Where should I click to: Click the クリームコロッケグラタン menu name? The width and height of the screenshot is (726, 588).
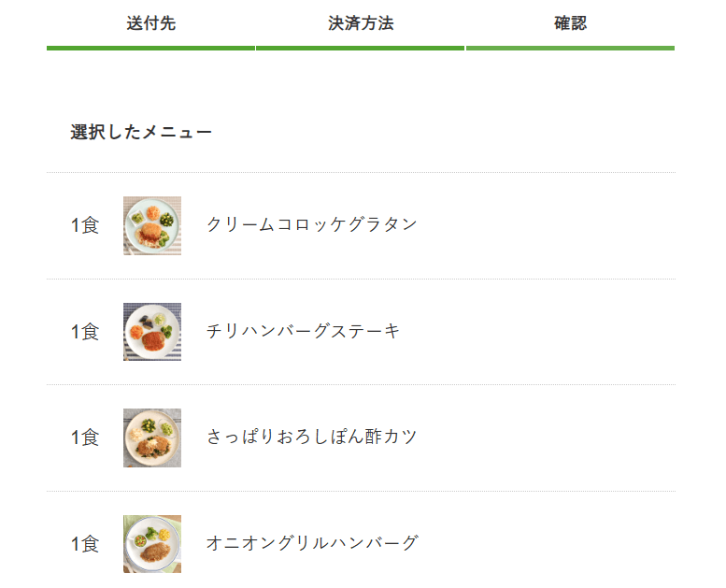coord(311,224)
